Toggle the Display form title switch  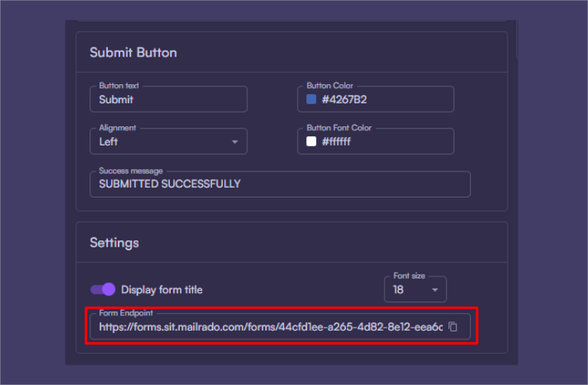(x=103, y=289)
